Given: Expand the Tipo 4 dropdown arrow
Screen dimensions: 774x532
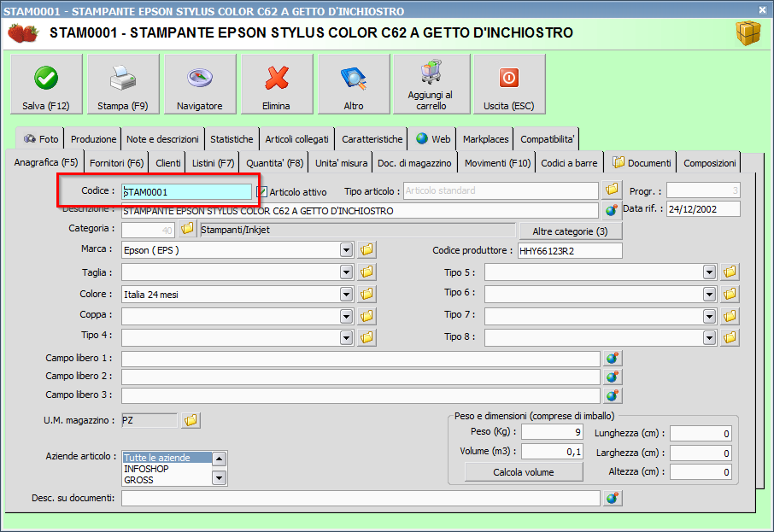Looking at the screenshot, I should 347,337.
